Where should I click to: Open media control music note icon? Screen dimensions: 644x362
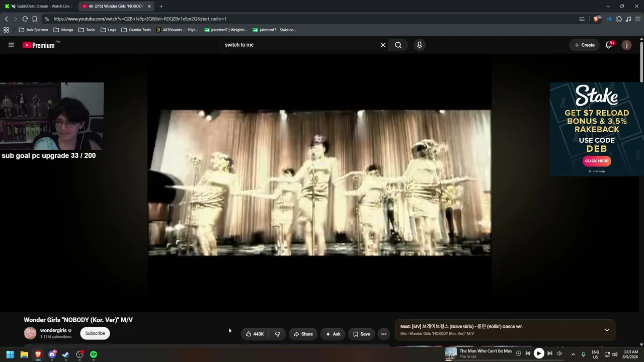point(628,19)
